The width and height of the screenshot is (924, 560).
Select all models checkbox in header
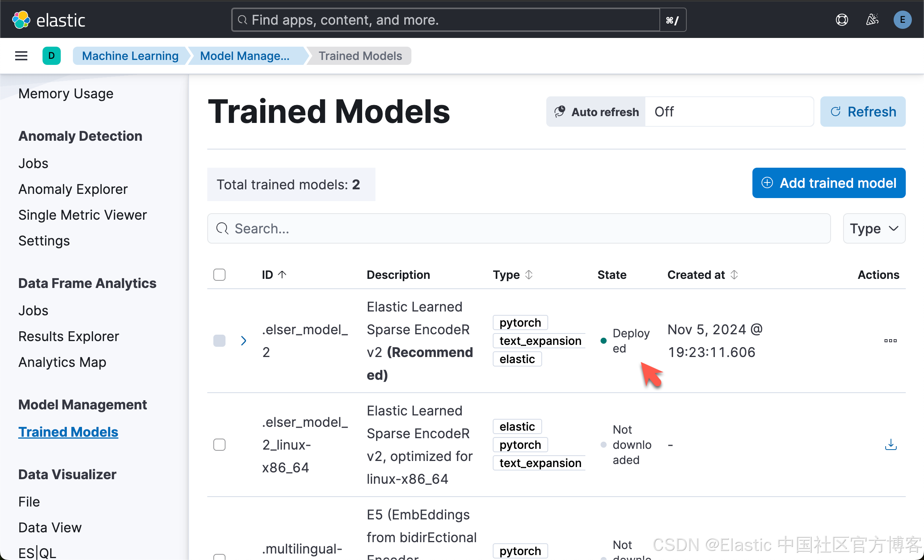click(219, 274)
